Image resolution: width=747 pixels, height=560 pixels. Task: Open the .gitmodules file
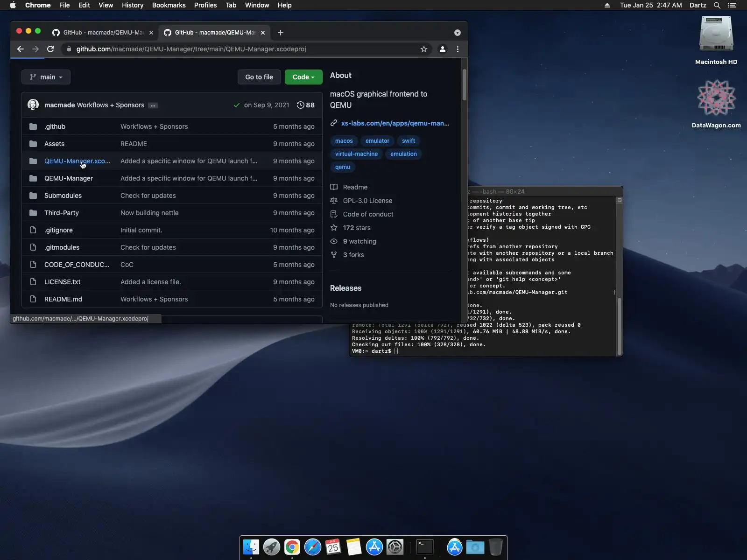click(x=62, y=247)
